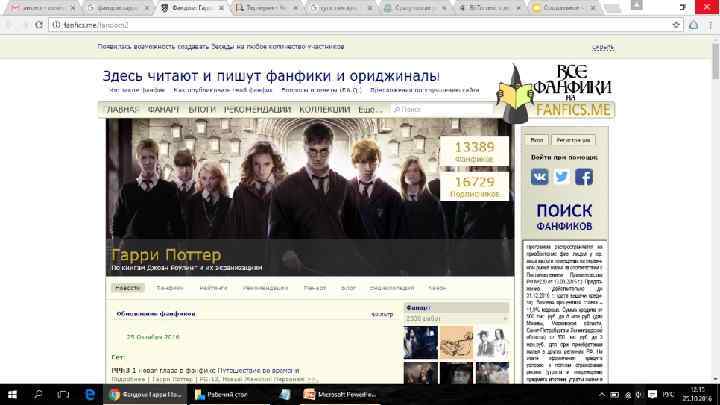Click the фильтр link in updates section
Viewport: 720px width, 405px height.
(x=382, y=314)
